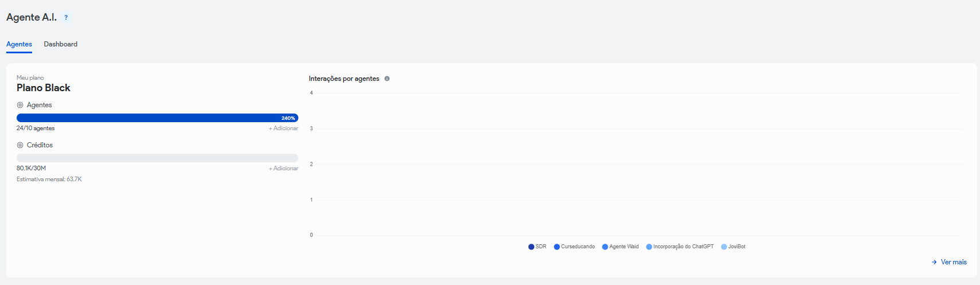Select the Agentes tab

coord(19,44)
